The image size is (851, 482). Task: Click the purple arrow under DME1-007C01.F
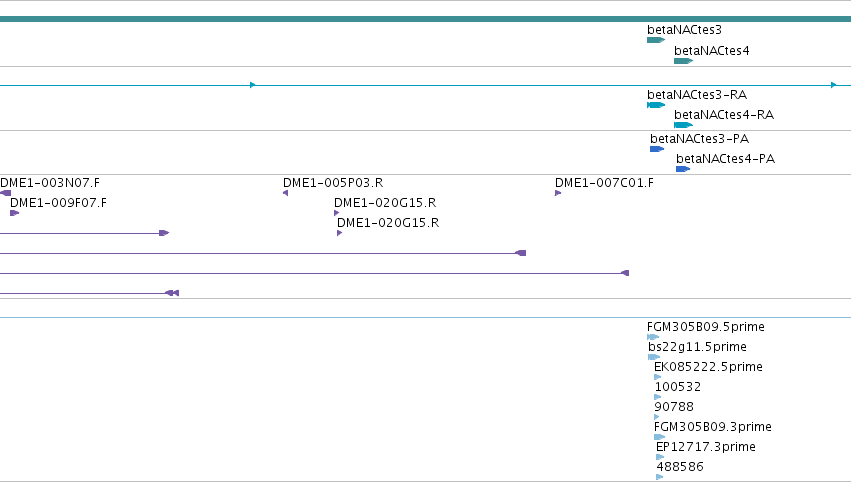pyautogui.click(x=558, y=193)
